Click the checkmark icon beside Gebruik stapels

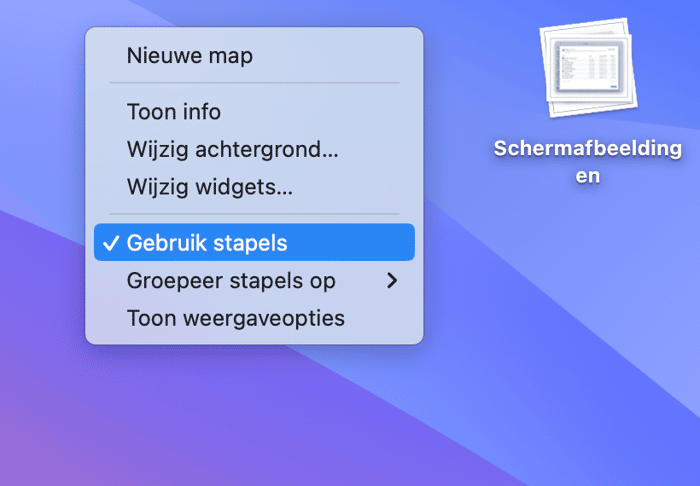coord(111,243)
